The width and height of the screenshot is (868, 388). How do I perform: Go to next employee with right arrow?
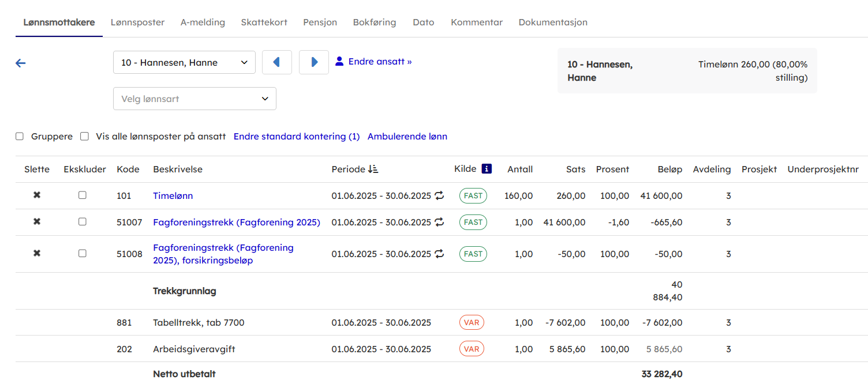click(x=314, y=62)
